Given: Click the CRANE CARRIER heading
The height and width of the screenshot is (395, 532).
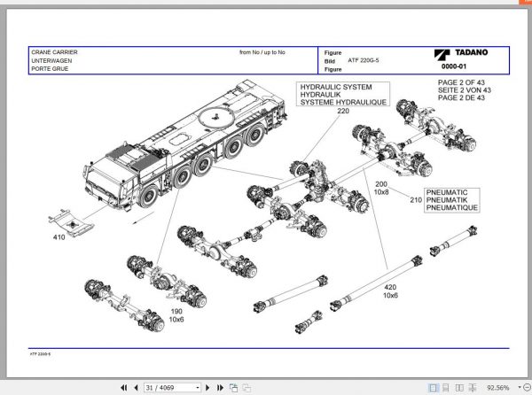Looking at the screenshot, I should click(54, 52).
